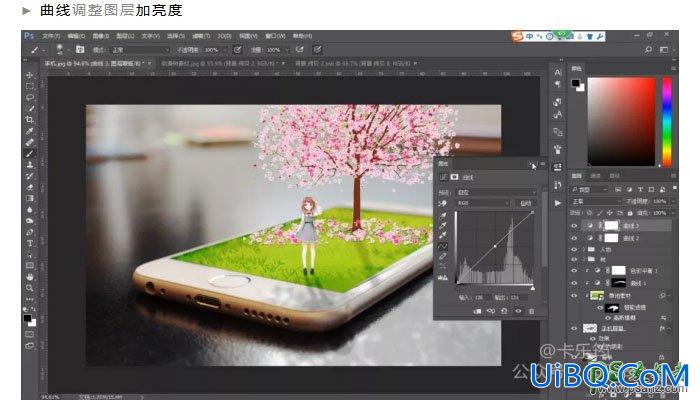
Task: Hide the 树 group layer
Action: pyautogui.click(x=574, y=259)
